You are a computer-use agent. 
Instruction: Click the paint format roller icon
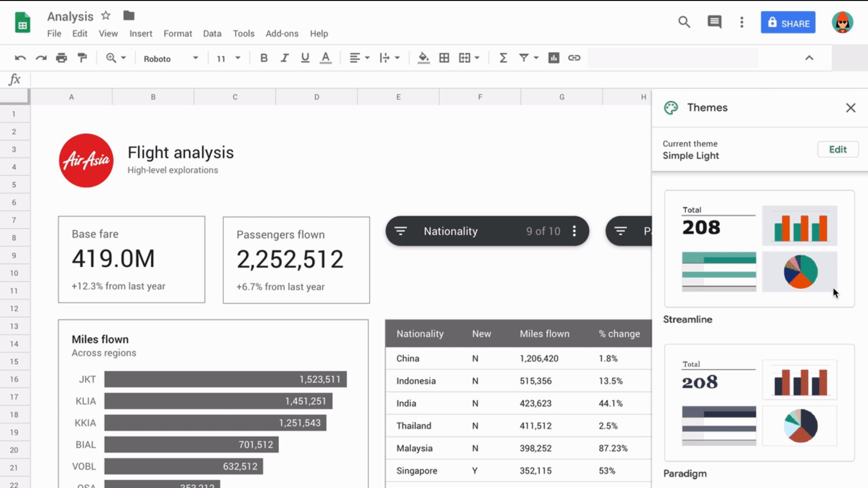[x=82, y=58]
